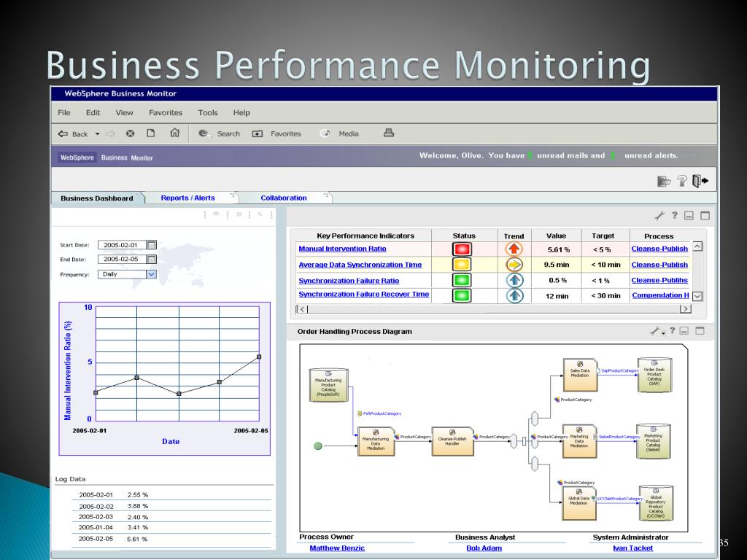Click green status for Synchronization Failure Ratio

462,280
